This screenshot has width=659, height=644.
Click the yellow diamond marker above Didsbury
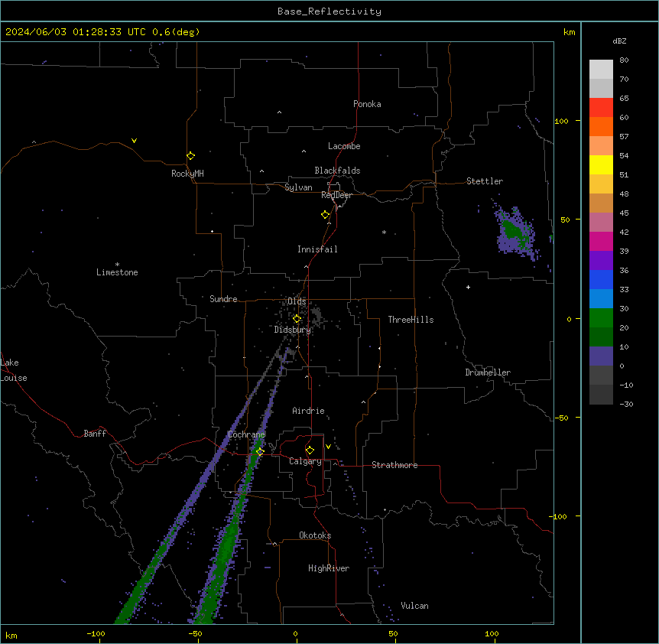[x=297, y=319]
